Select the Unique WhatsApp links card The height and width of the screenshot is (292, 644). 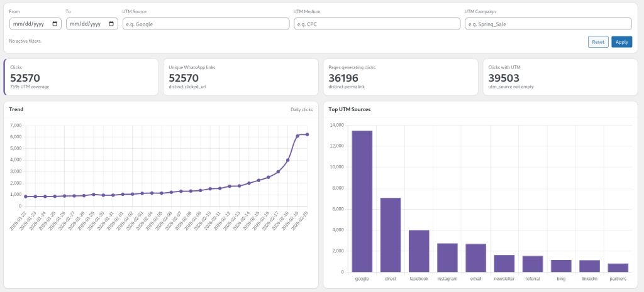(240, 77)
